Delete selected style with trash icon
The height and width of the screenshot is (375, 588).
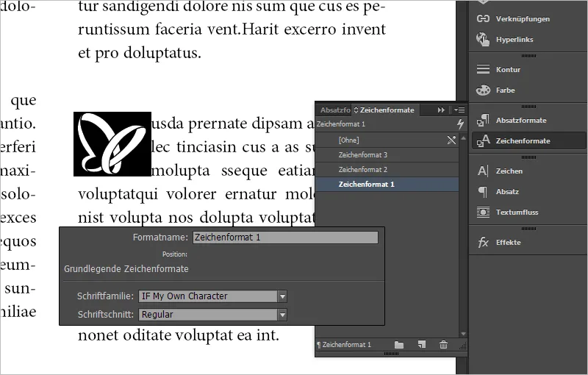pos(443,344)
